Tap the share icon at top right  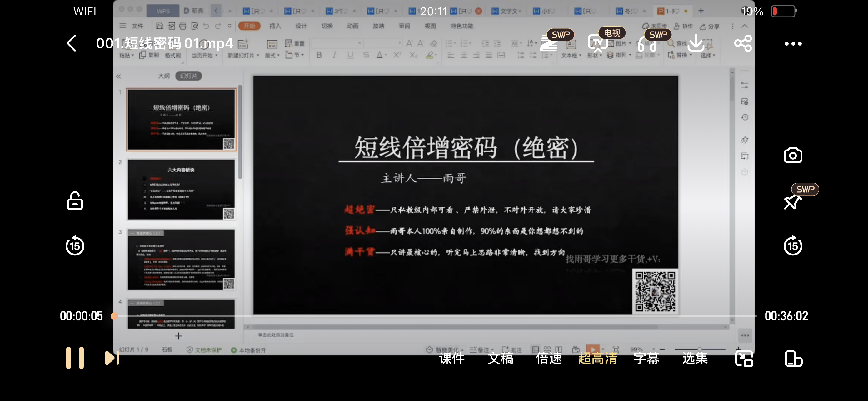tap(743, 43)
